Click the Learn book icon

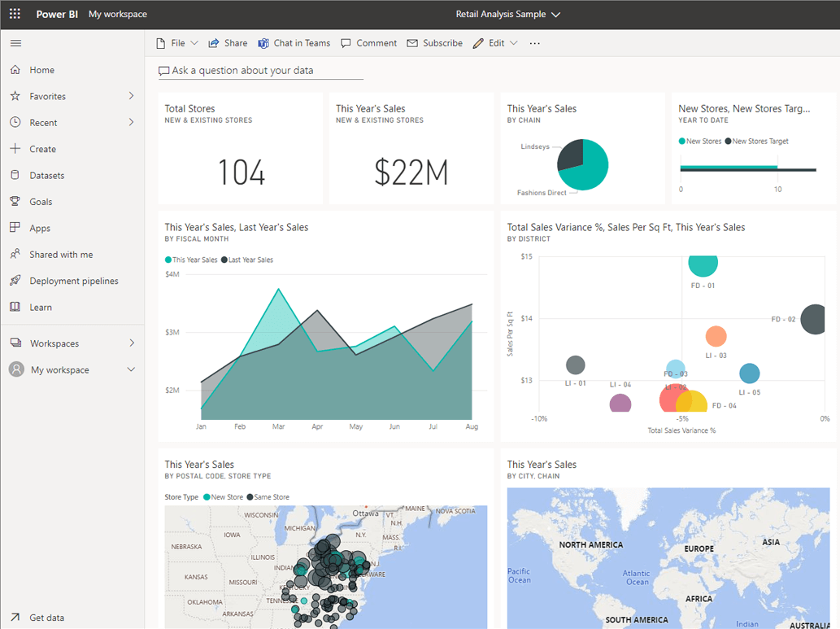point(15,307)
